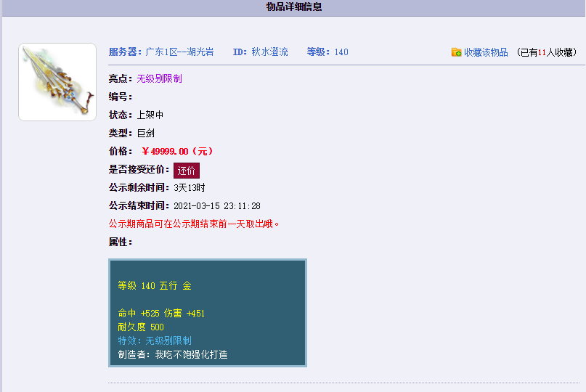586x392 pixels.
Task: Click the 属性 label
Action: tap(120, 242)
